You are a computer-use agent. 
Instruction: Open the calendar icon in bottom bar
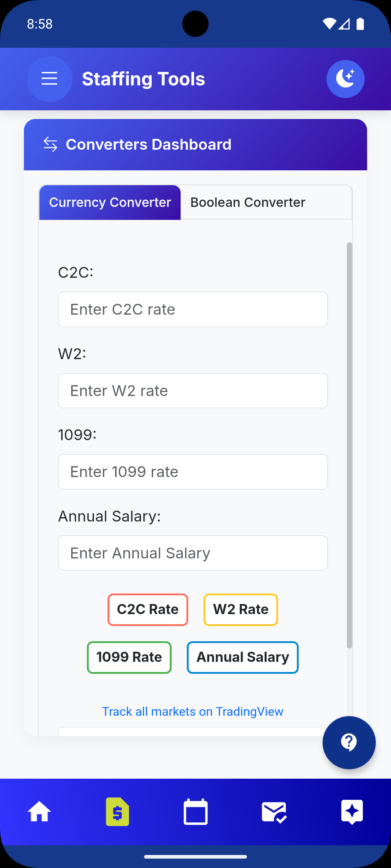click(195, 812)
